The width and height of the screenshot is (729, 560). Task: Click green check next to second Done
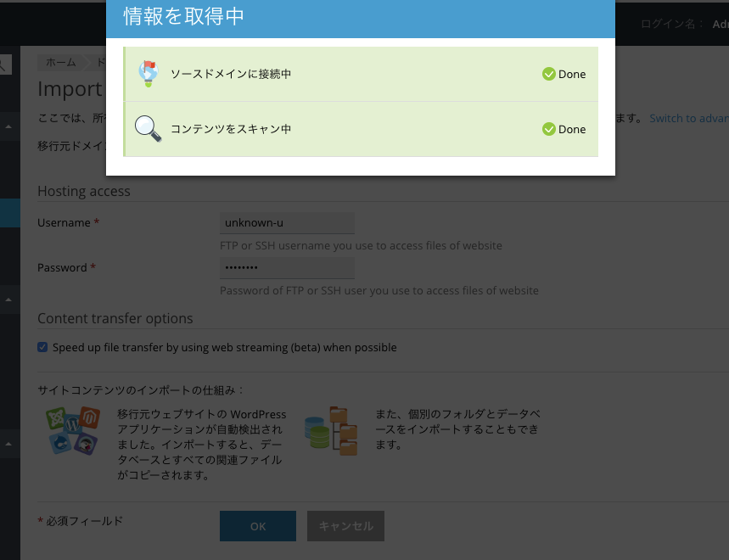pos(548,129)
